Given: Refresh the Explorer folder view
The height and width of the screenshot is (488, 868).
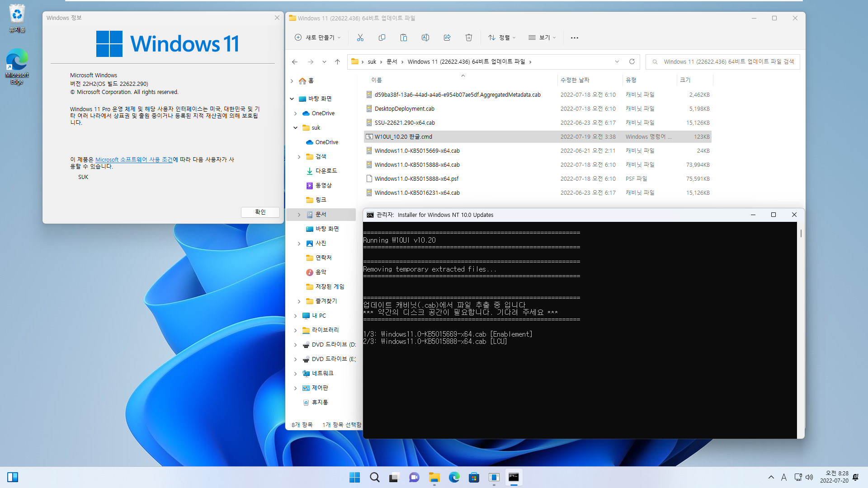Looking at the screenshot, I should [632, 61].
